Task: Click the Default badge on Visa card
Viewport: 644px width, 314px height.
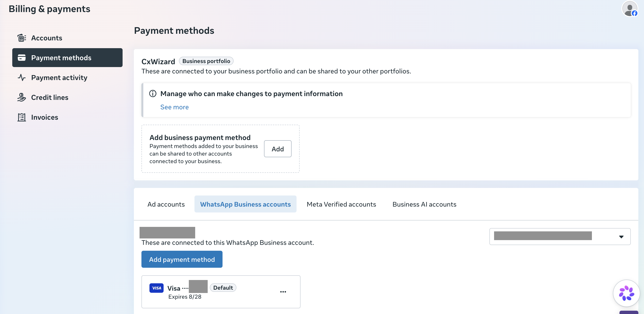Action: point(223,288)
